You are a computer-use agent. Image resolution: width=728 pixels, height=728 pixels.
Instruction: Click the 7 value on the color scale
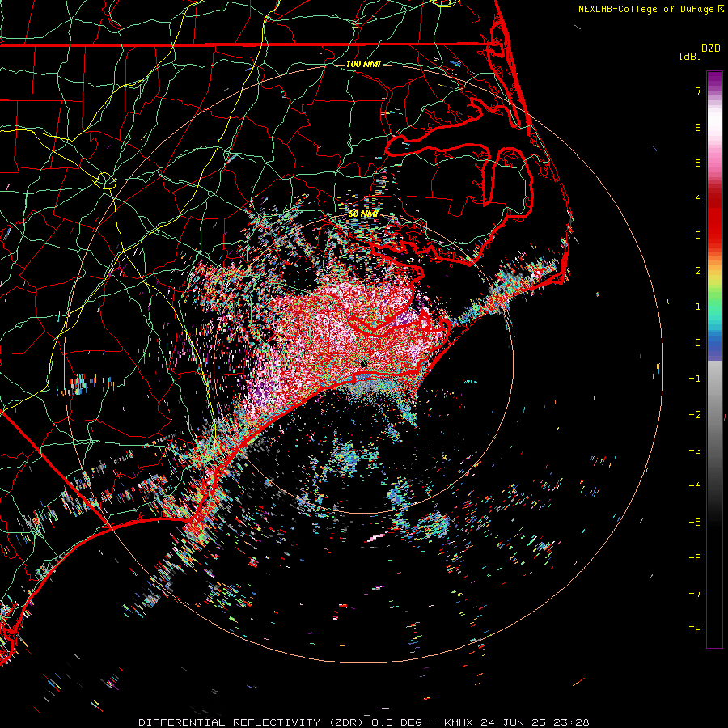point(698,91)
